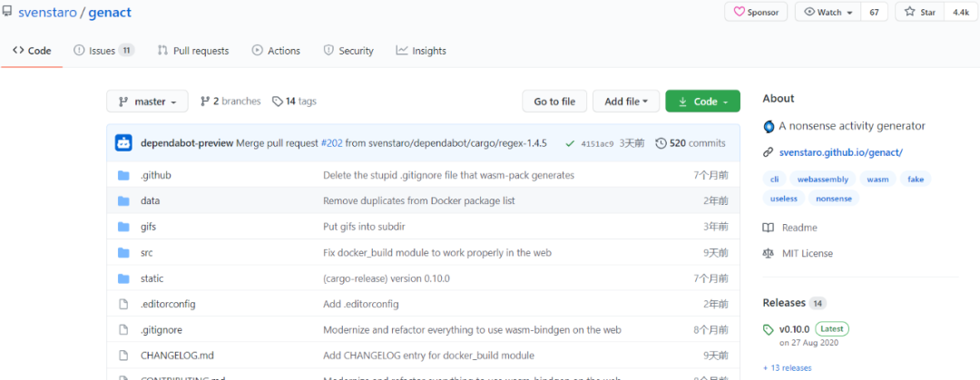Open the Readme link
The width and height of the screenshot is (980, 380).
point(790,228)
